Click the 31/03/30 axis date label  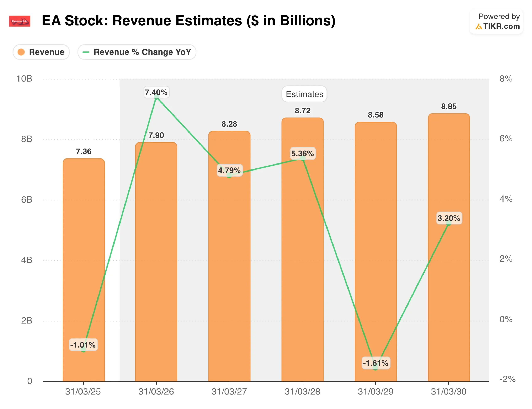pos(448,392)
